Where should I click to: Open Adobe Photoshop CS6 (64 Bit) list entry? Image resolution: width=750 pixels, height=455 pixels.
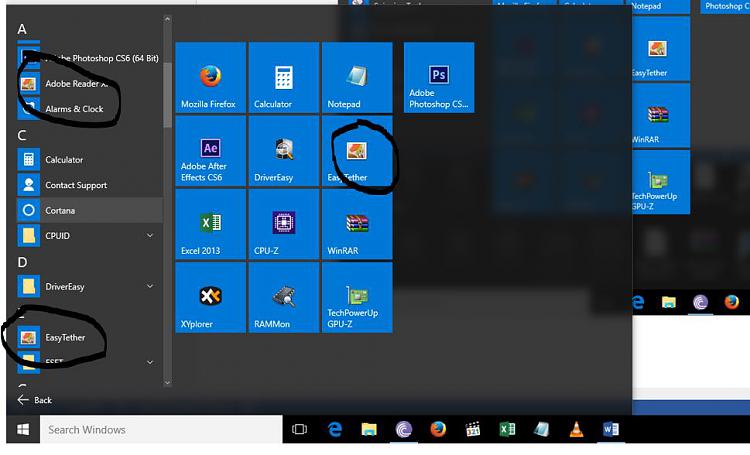coord(89,58)
